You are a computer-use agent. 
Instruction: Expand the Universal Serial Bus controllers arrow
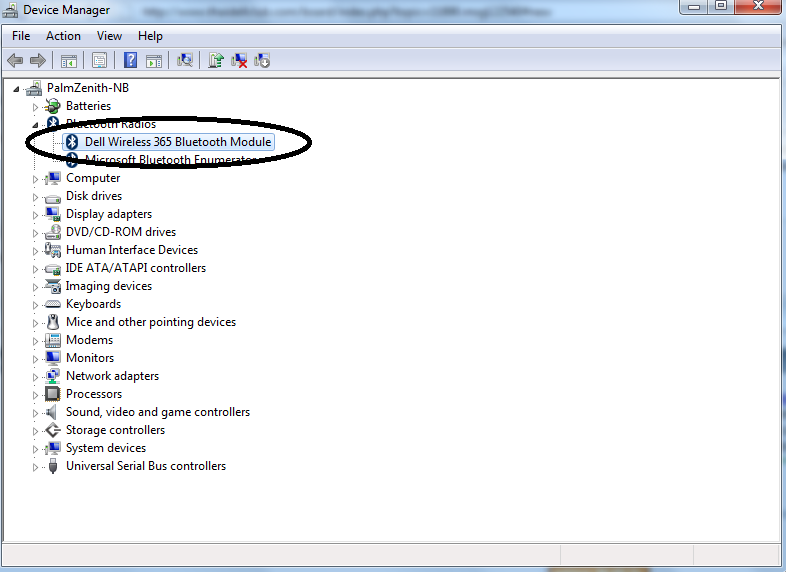[x=35, y=467]
